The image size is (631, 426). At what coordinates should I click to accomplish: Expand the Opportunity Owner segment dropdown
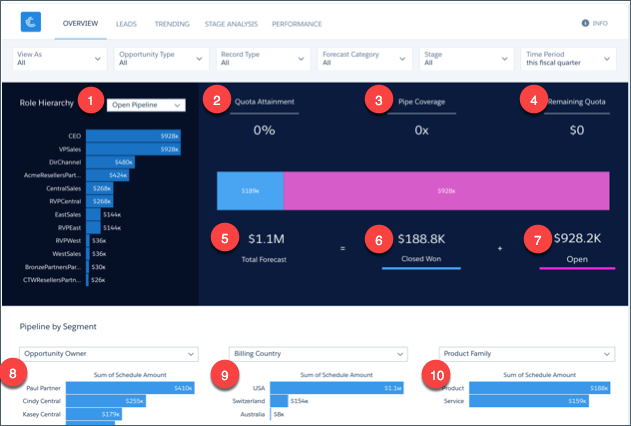109,354
